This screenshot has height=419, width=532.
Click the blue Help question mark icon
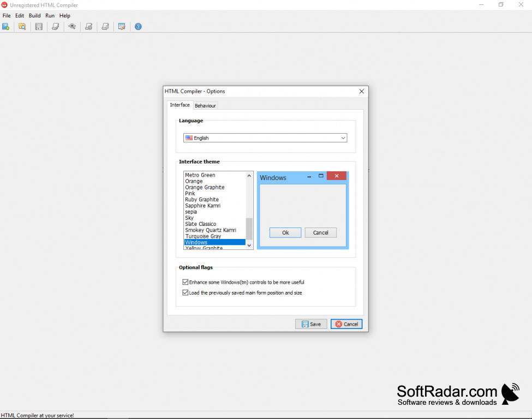click(138, 27)
